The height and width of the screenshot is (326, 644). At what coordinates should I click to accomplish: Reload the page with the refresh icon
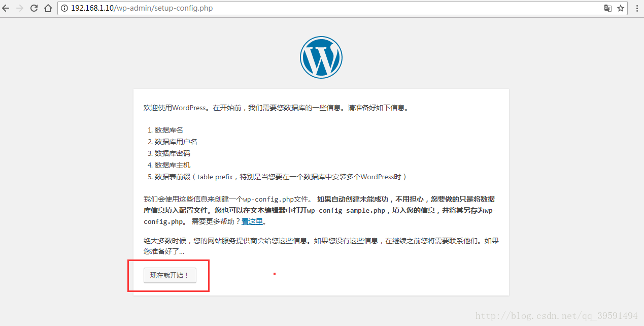point(34,8)
